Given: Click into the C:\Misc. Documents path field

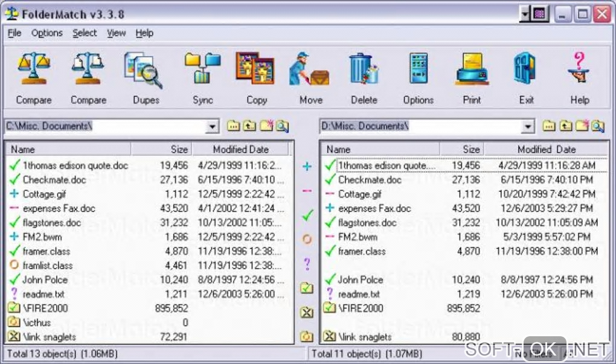Looking at the screenshot, I should coord(105,126).
